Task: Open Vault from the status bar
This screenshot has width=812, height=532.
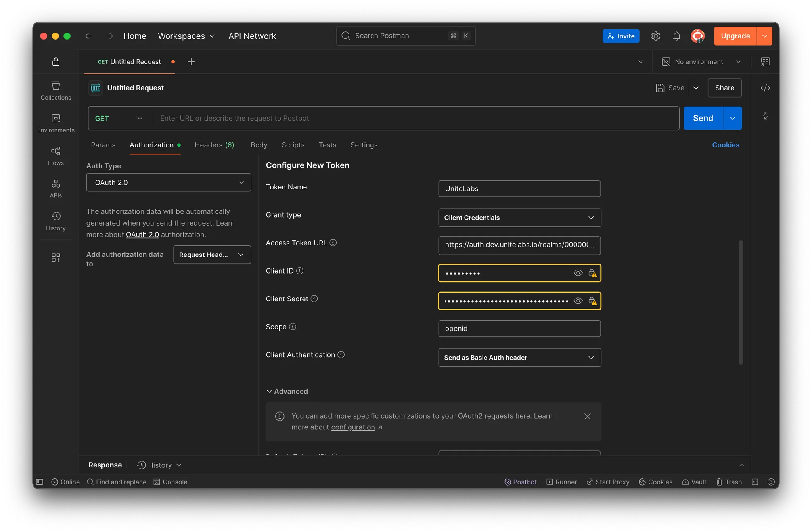Action: coord(694,482)
